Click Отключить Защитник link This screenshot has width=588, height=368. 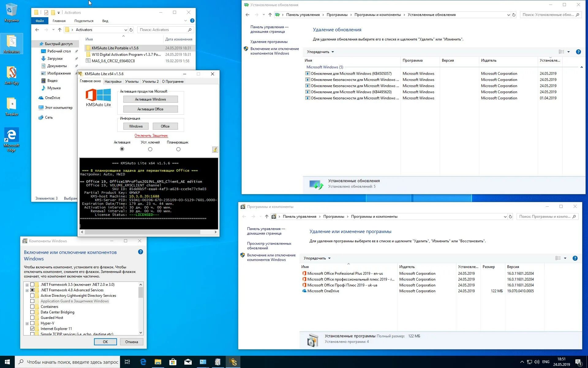click(151, 136)
